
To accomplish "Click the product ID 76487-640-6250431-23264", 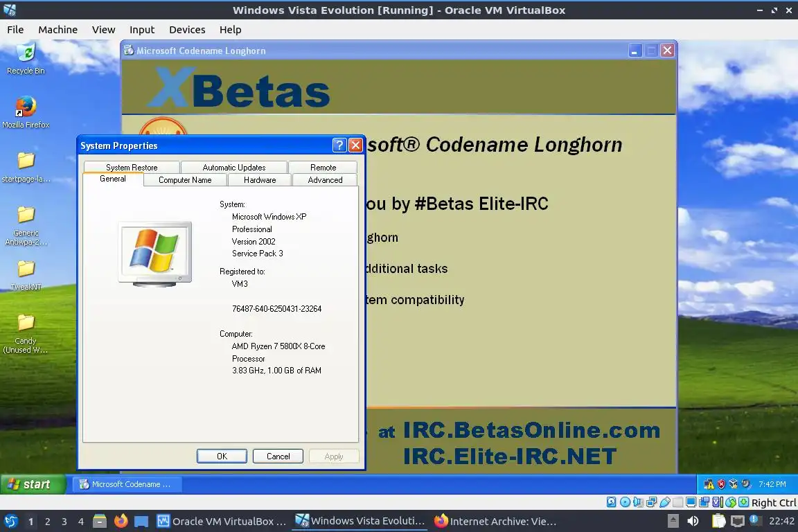I will [x=277, y=308].
